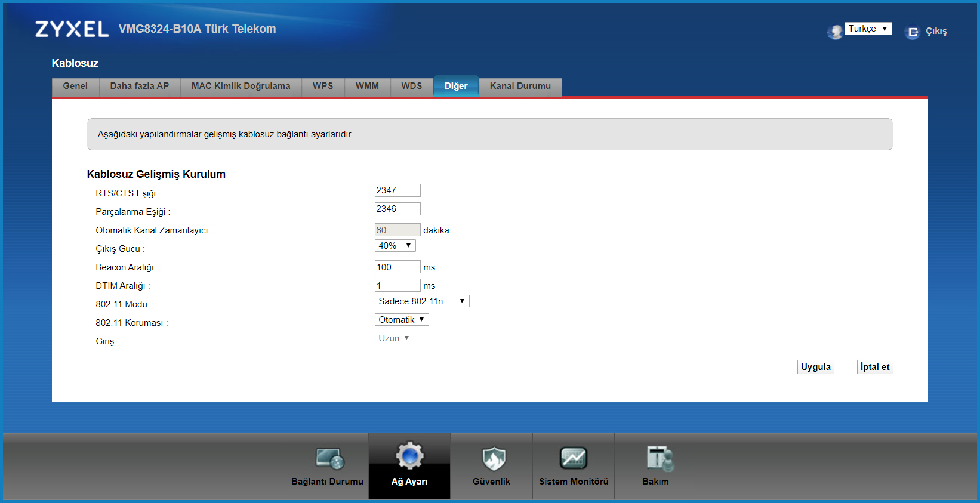This screenshot has height=503, width=980.
Task: Expand the 802.11 Koruması Otomatik dropdown
Action: tap(401, 320)
